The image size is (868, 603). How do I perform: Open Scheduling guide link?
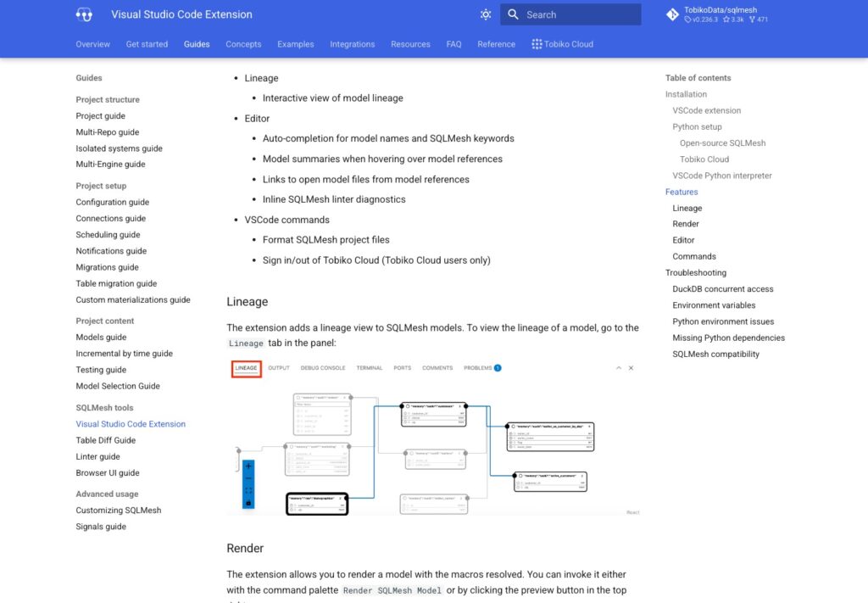tap(108, 235)
